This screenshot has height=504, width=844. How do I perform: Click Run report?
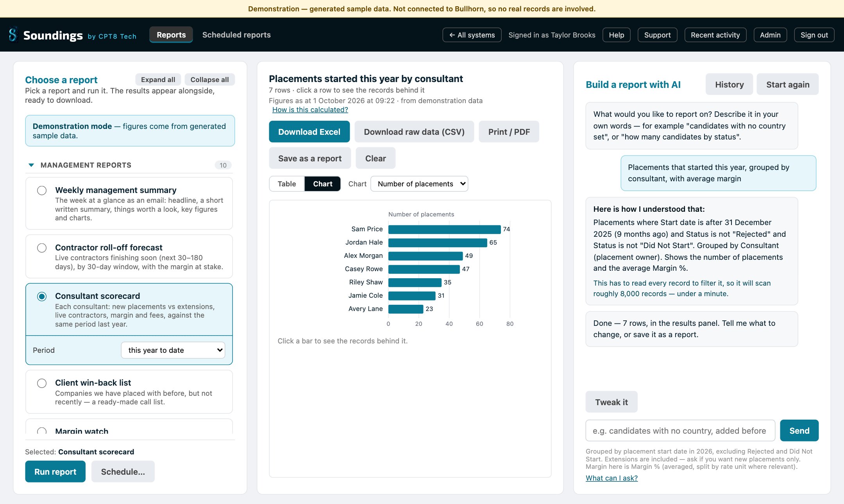pyautogui.click(x=55, y=472)
